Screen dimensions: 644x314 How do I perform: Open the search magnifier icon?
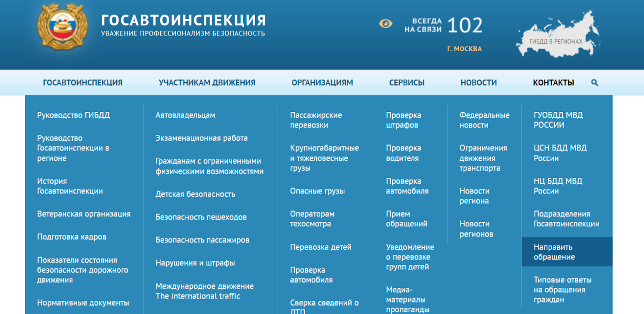pos(594,83)
